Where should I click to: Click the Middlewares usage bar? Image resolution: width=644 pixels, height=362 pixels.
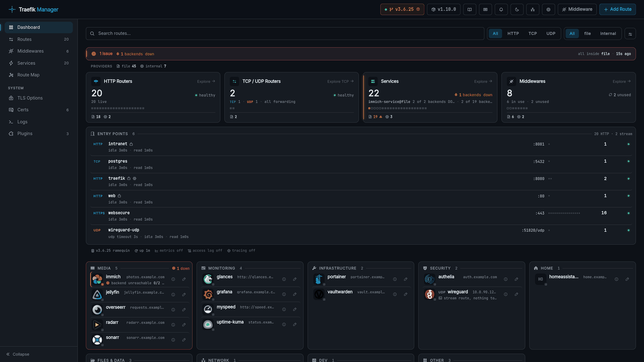517,108
